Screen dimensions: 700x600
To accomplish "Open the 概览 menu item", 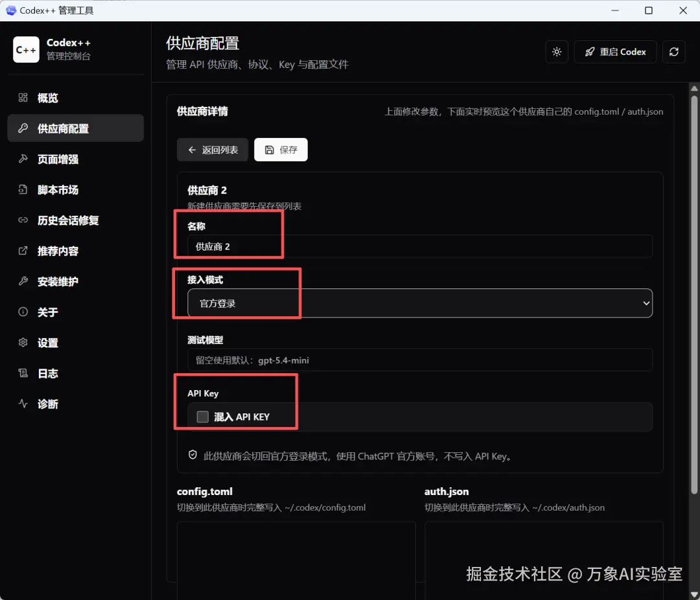I will [75, 98].
